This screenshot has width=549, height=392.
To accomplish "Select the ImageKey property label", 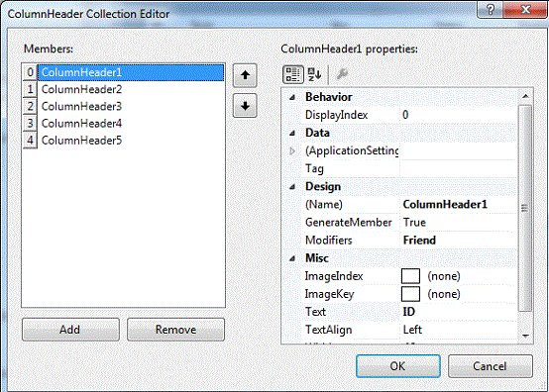I will [x=329, y=294].
